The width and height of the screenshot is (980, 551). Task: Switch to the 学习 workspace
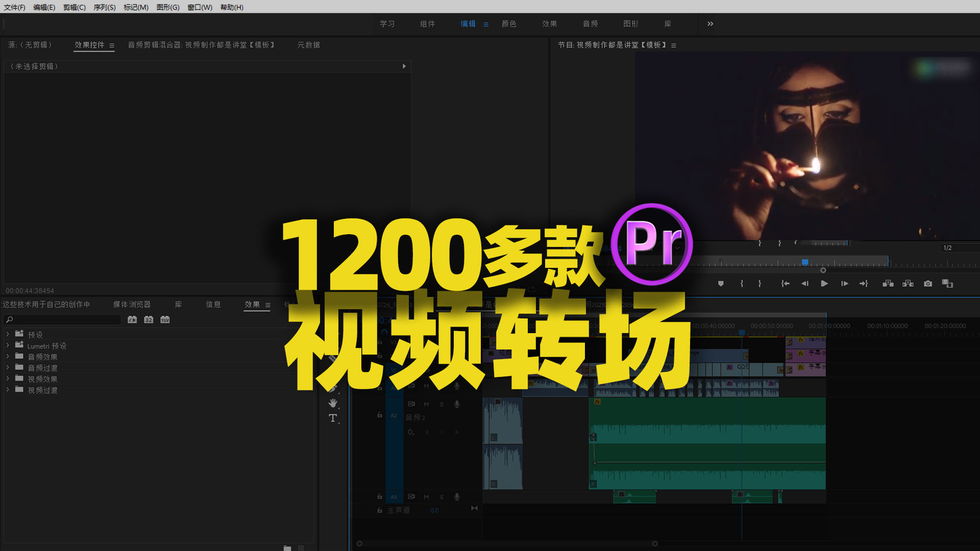[387, 24]
